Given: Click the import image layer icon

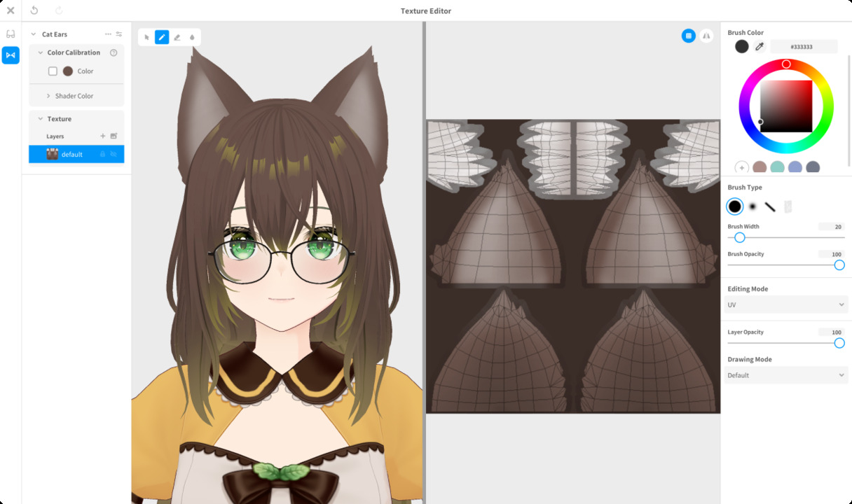Looking at the screenshot, I should (x=114, y=136).
